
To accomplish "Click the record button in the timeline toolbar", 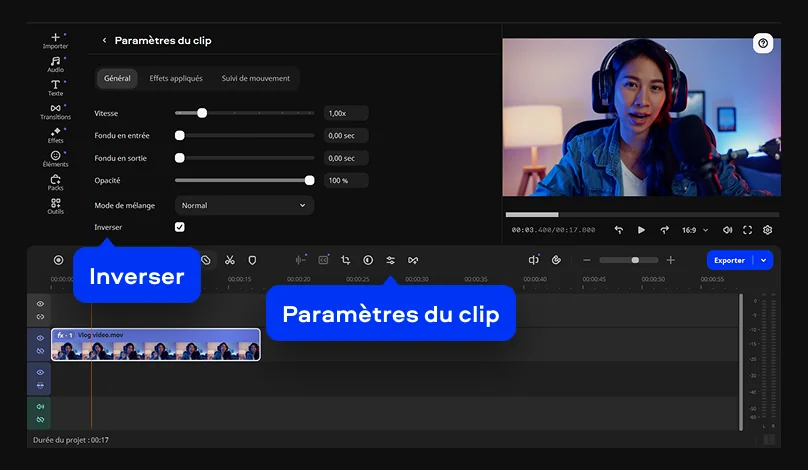I will tap(58, 260).
